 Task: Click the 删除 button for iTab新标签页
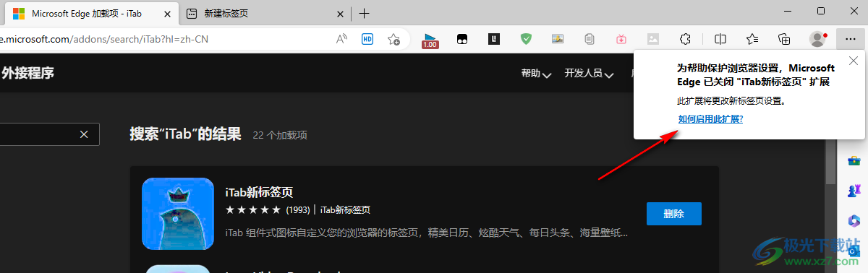(673, 214)
